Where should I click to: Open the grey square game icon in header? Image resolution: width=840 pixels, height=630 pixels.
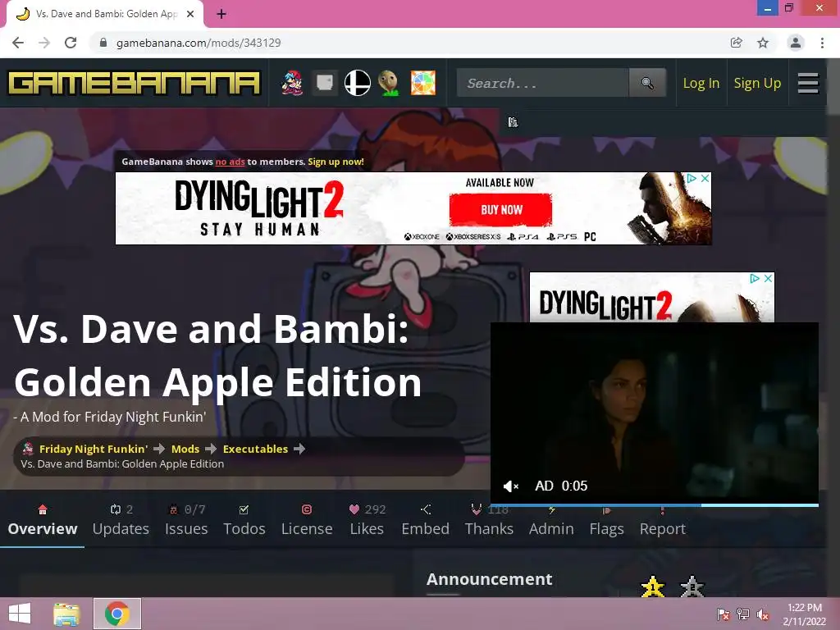click(x=325, y=83)
